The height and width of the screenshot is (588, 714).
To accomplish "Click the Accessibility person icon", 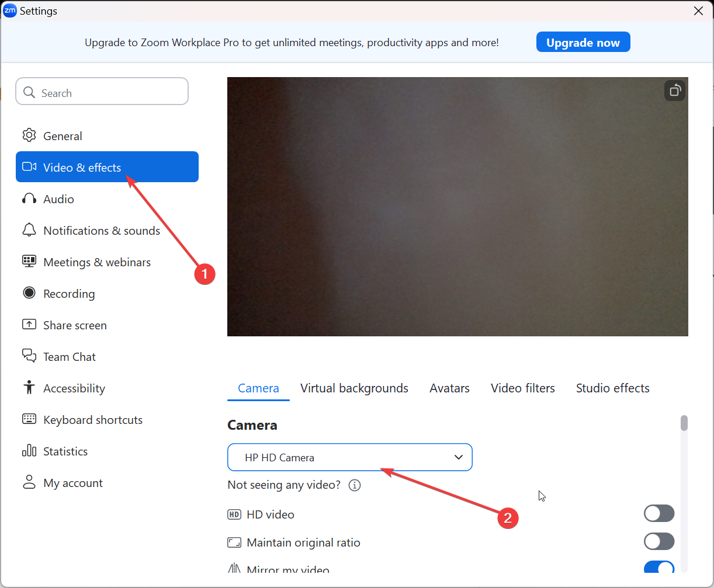I will (29, 388).
